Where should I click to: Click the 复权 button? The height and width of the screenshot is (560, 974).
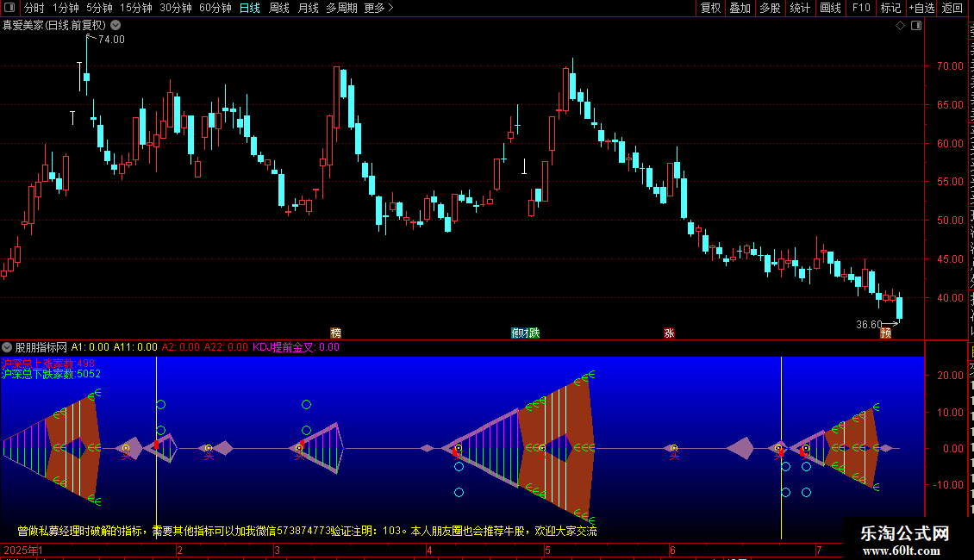tap(710, 8)
